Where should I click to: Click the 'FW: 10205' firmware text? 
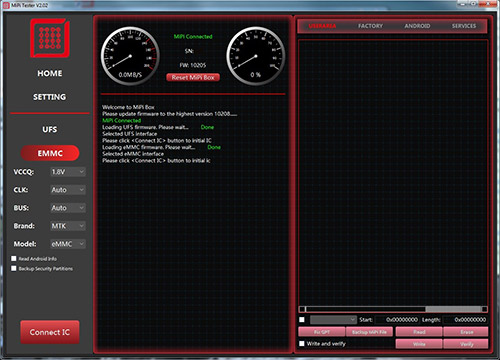click(193, 65)
